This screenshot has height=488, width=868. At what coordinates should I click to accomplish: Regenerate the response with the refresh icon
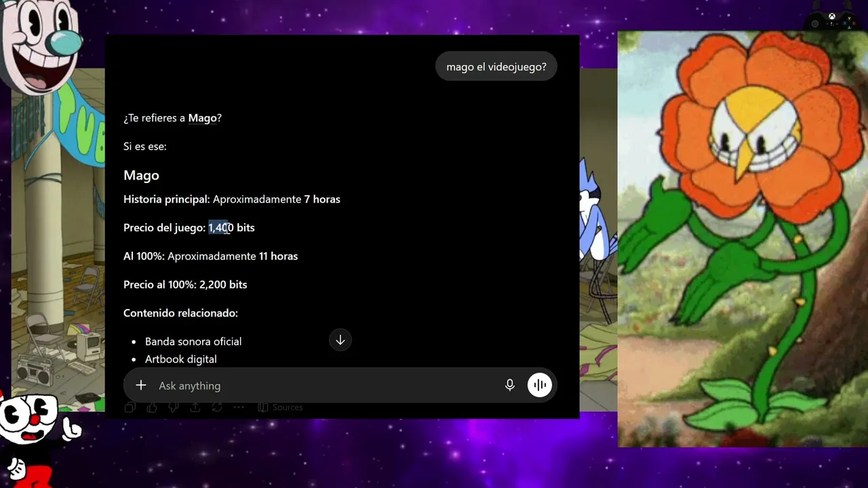point(217,407)
